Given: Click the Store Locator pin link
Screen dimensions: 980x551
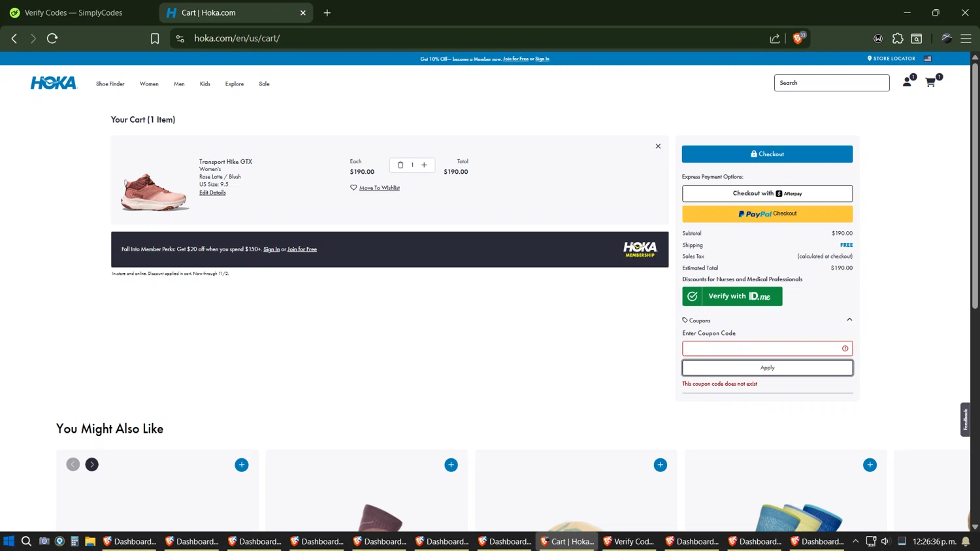Looking at the screenshot, I should tap(891, 59).
